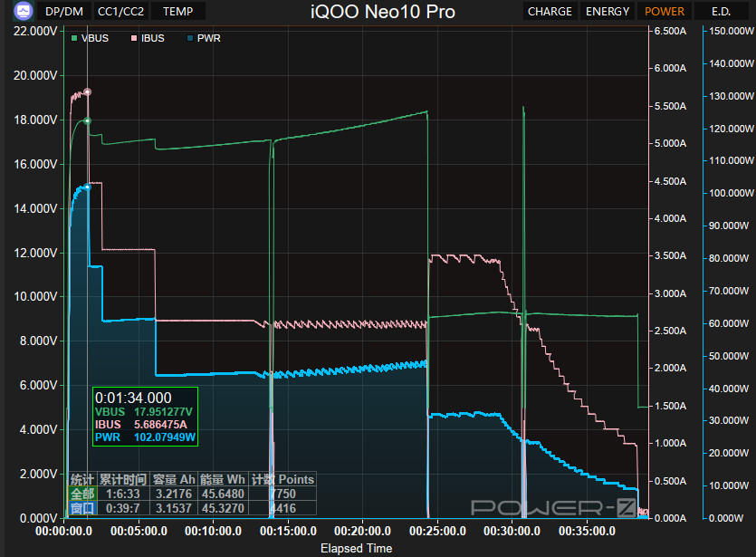Click the dark blue PWR legend swatch

click(190, 38)
